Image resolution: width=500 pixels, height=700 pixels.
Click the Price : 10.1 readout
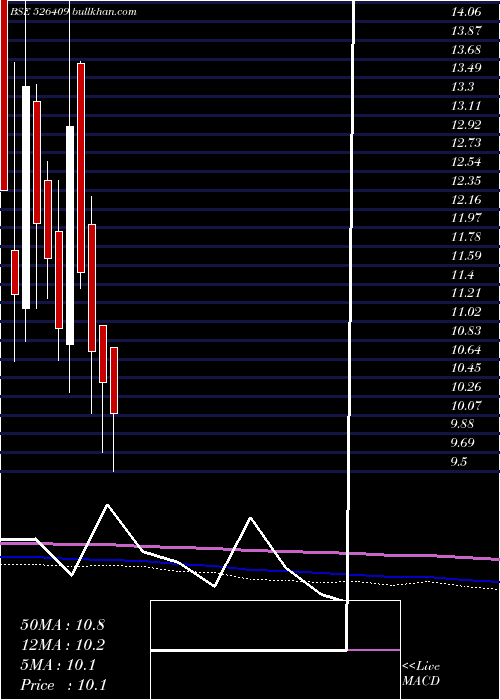(63, 685)
